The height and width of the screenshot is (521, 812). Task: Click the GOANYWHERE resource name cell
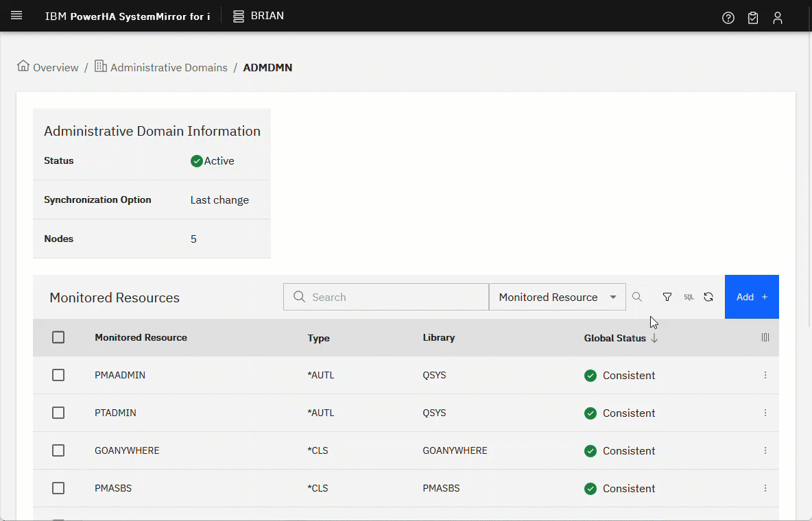point(127,450)
